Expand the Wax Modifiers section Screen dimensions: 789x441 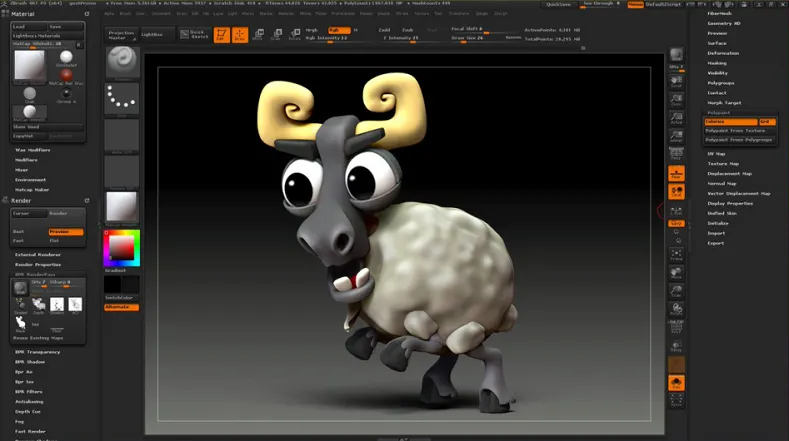(x=33, y=151)
